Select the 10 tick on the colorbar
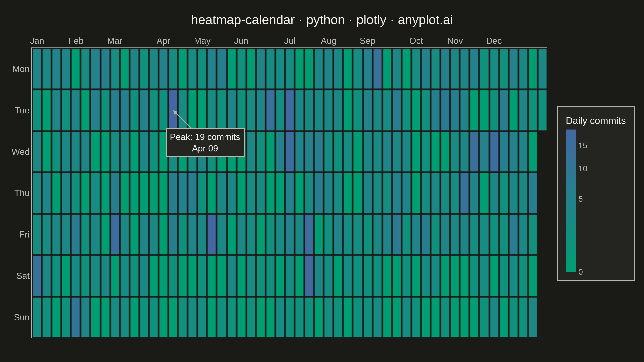This screenshot has width=644, height=362. tap(583, 169)
